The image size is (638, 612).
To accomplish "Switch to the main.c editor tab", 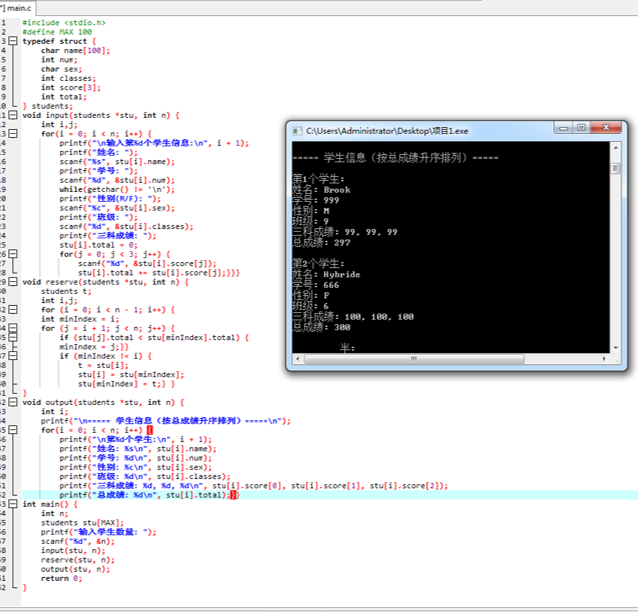I will (17, 8).
